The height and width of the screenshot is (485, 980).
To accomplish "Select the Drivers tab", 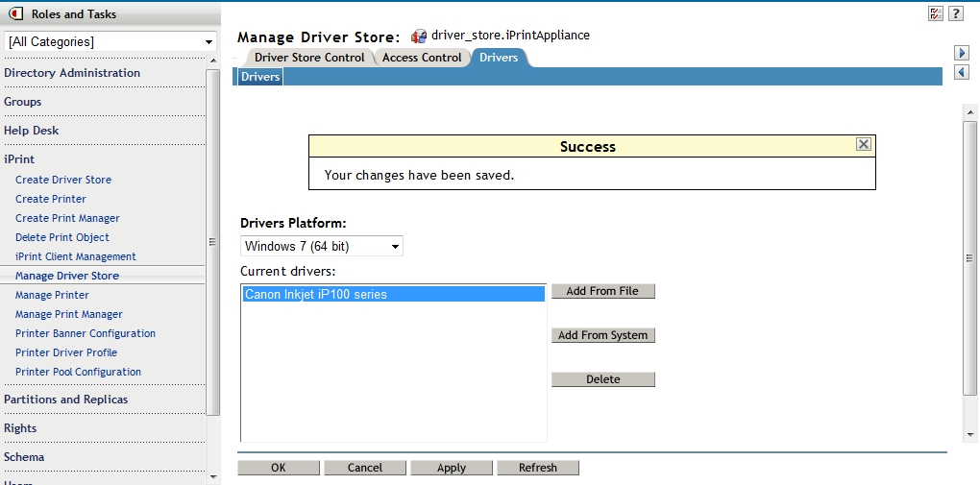I will tap(499, 58).
